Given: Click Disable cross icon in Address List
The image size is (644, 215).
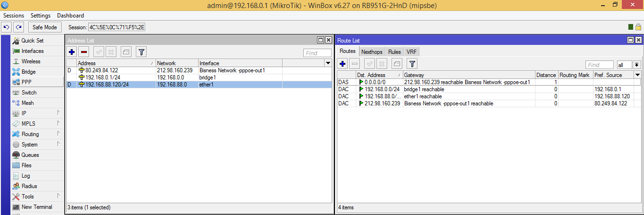Looking at the screenshot, I should coord(111,52).
